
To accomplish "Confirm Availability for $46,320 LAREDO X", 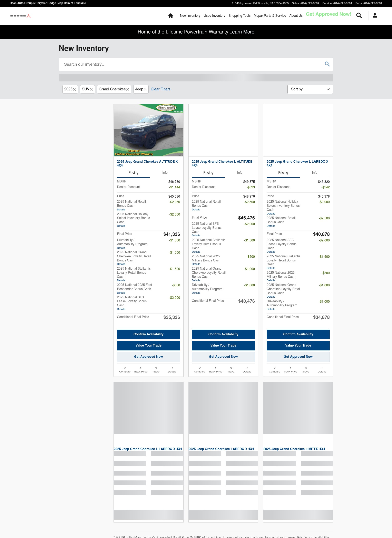I will 298,334.
